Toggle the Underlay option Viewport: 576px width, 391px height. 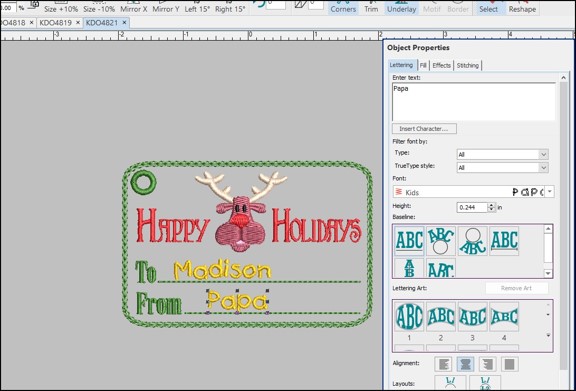click(402, 7)
